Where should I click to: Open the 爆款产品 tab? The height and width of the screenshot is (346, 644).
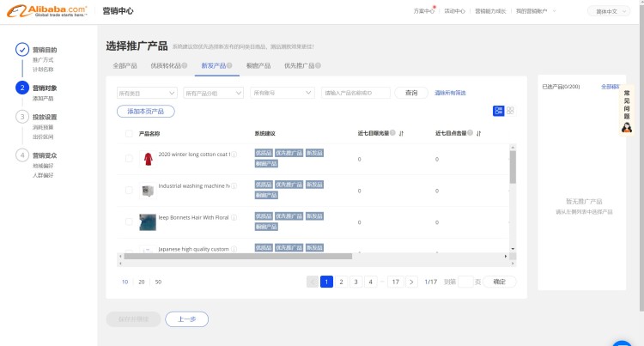(x=258, y=66)
